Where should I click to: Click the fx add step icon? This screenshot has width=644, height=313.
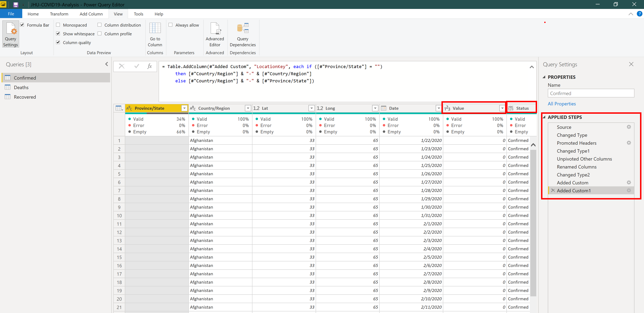click(x=149, y=66)
